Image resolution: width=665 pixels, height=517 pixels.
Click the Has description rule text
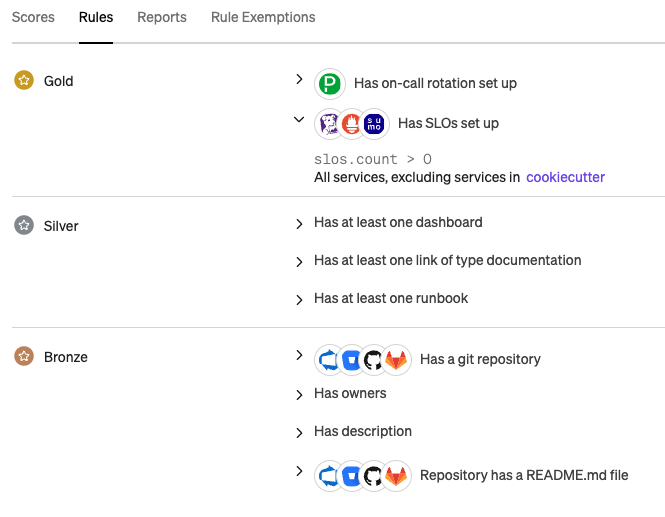click(363, 431)
